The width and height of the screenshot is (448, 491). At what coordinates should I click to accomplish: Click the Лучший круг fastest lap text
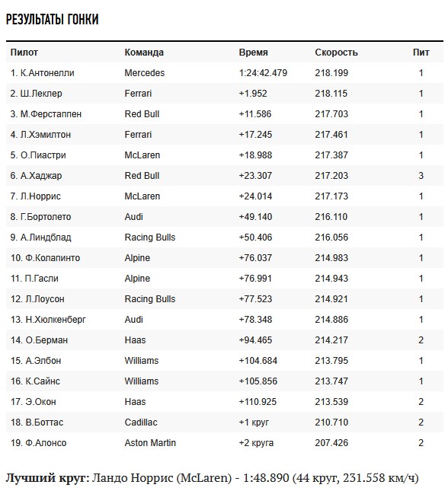pos(212,478)
